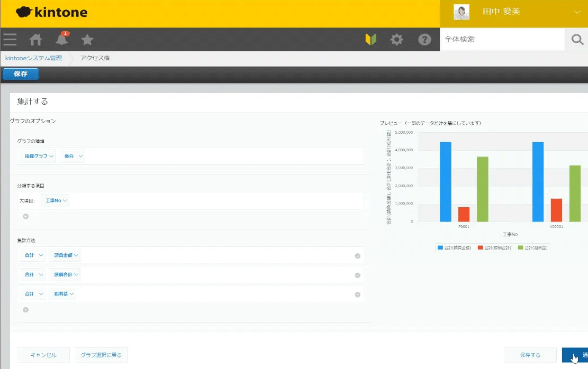Click the キャンセル button

[43, 355]
